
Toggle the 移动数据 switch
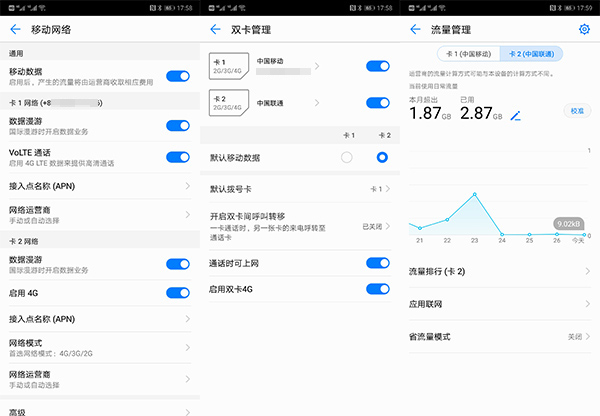pos(177,76)
